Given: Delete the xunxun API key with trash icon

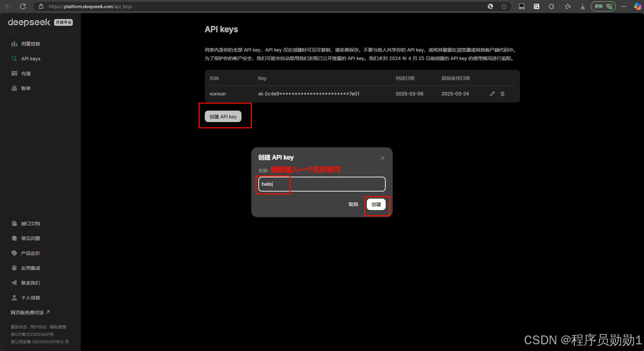Looking at the screenshot, I should [x=503, y=94].
